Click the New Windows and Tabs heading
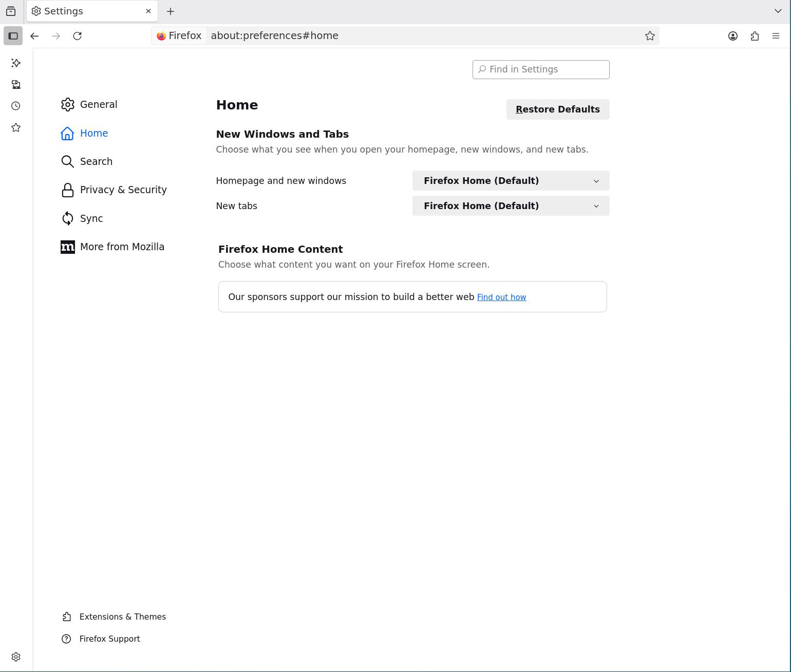 pos(282,134)
